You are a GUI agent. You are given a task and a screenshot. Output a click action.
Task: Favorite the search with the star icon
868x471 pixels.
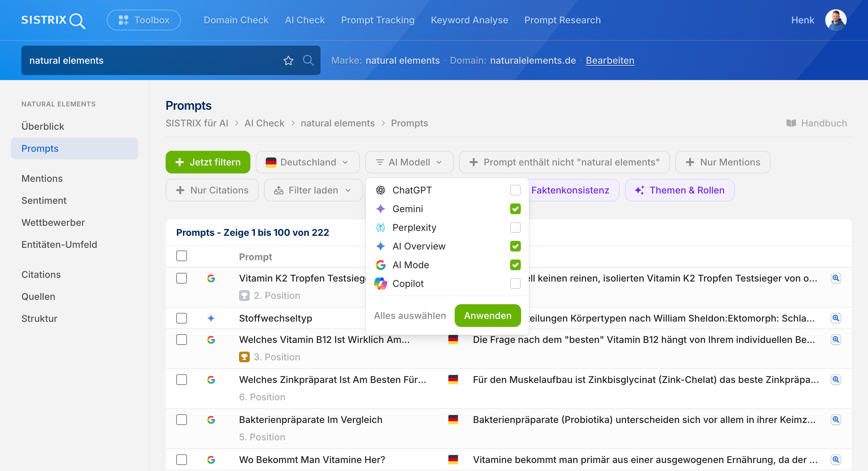pyautogui.click(x=288, y=61)
